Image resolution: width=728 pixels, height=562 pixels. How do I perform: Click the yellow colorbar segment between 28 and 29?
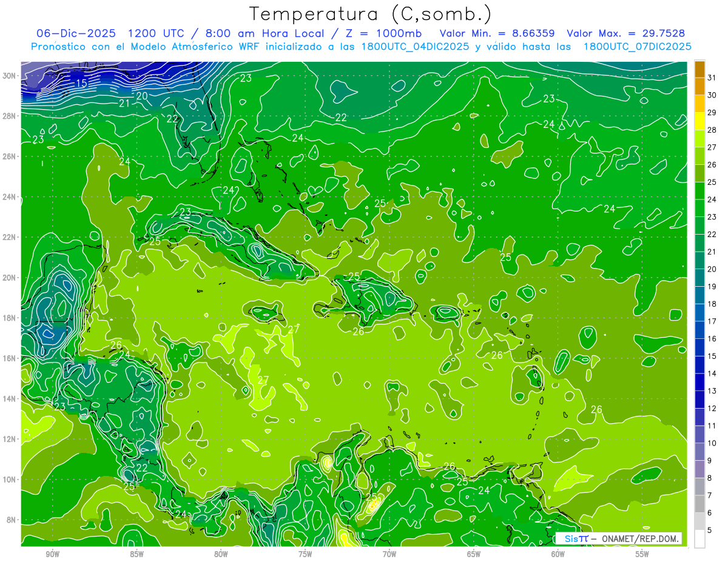[x=699, y=121]
